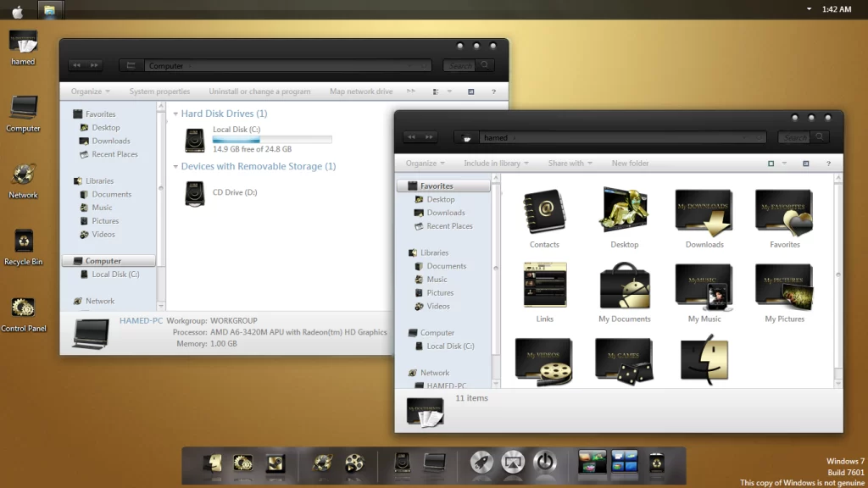Viewport: 868px width, 488px height.
Task: Click Map network drive command
Action: coord(361,91)
